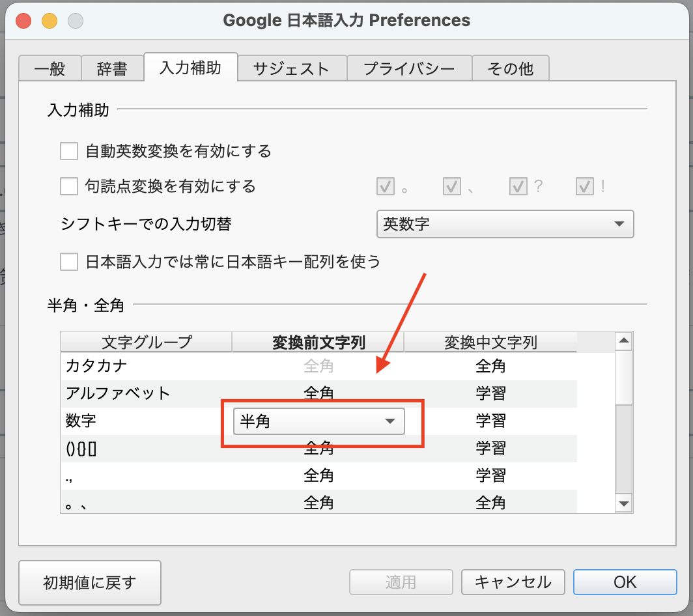Image resolution: width=693 pixels, height=616 pixels.
Task: Open the 半角 dropdown in the 数字 row
Action: point(318,421)
